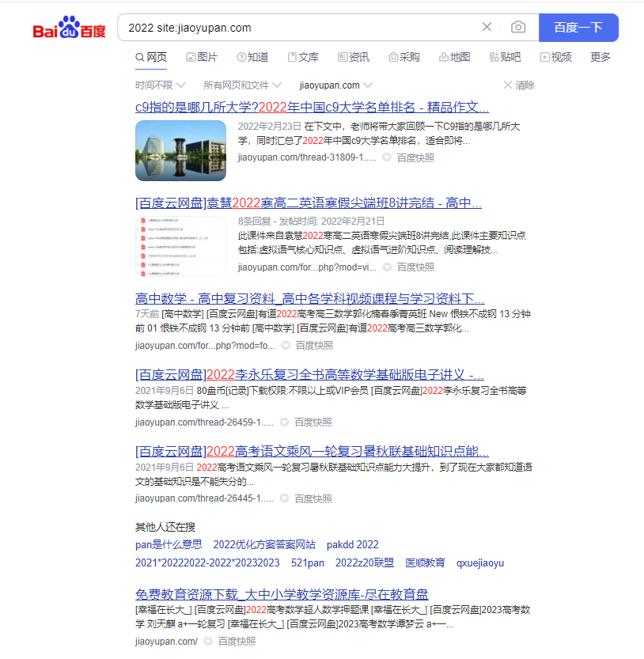
Task: Search related term qxuejiaoyu
Action: [x=480, y=562]
